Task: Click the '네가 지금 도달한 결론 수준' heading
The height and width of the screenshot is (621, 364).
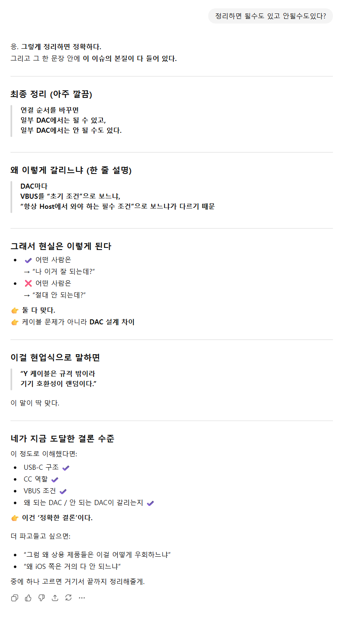Action: coord(62,439)
